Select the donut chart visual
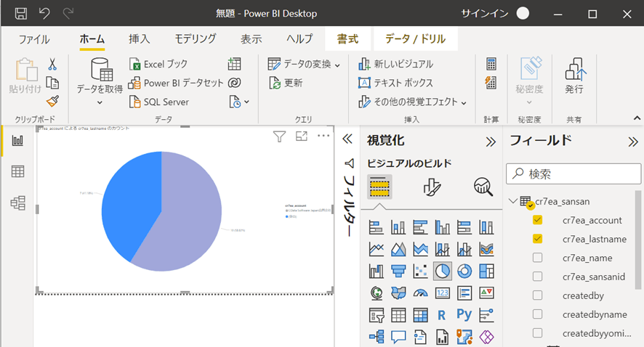This screenshot has width=644, height=347. click(464, 271)
